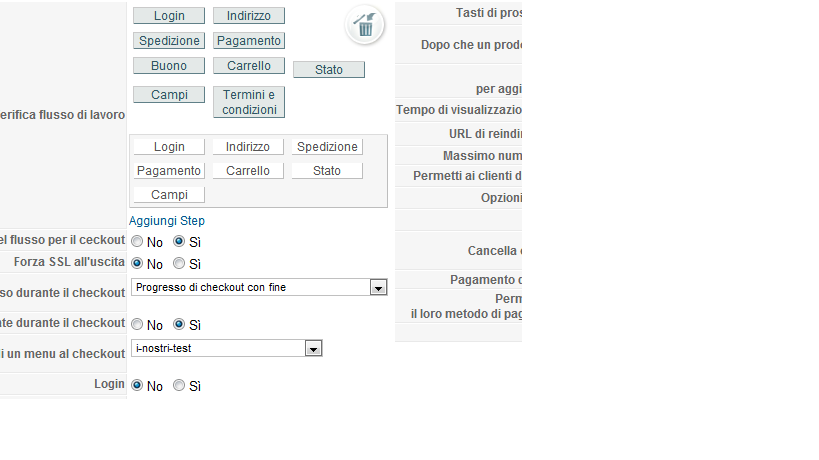Viewport: 819px width, 460px height.
Task: Click the Stato step in the top palette
Action: (329, 69)
